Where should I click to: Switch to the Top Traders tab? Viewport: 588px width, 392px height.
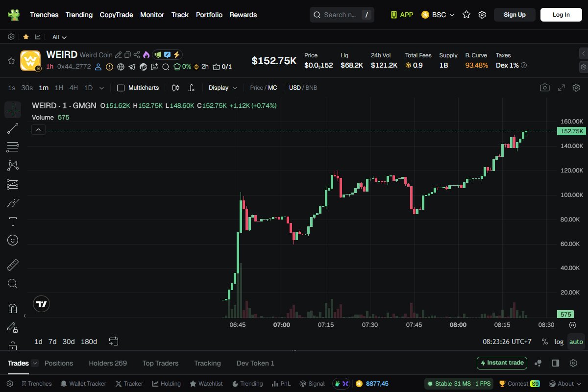[x=160, y=363]
